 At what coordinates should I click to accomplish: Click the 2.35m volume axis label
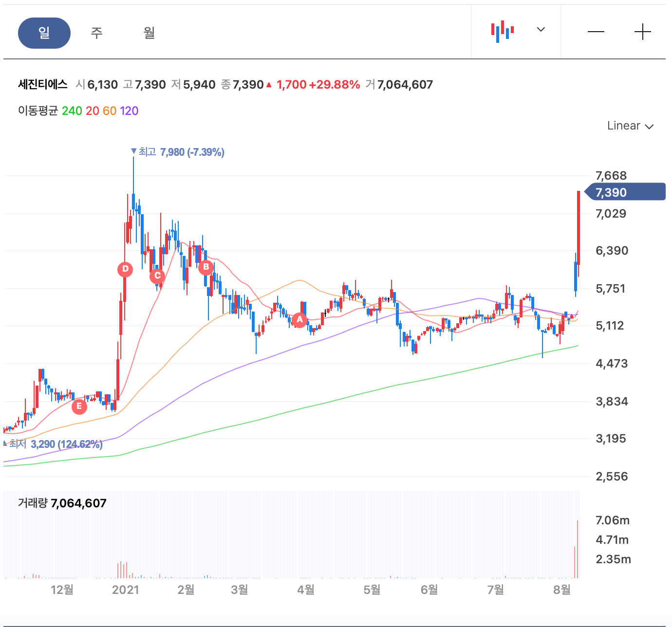pyautogui.click(x=613, y=559)
